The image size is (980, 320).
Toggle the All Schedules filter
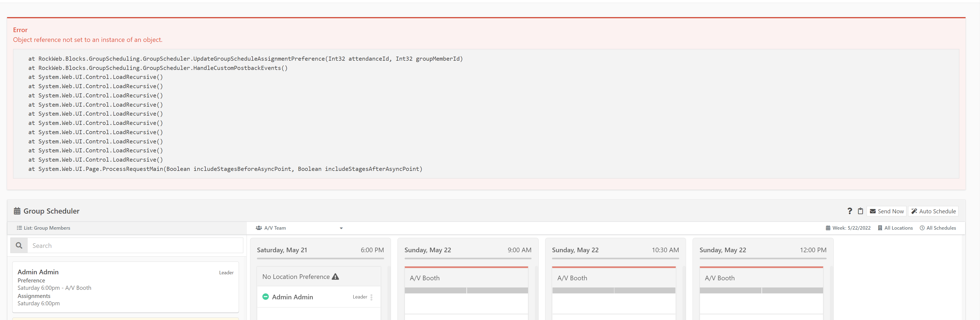[x=938, y=228]
